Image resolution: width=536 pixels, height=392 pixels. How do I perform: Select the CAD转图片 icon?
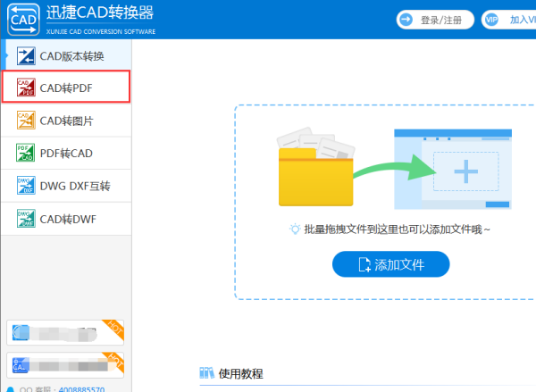[26, 121]
